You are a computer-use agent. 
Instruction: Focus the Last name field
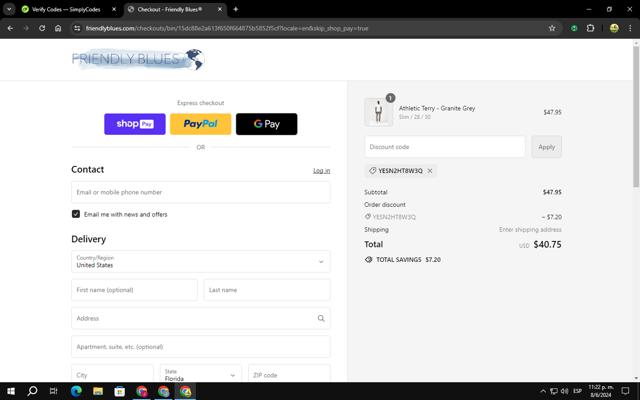pyautogui.click(x=267, y=290)
